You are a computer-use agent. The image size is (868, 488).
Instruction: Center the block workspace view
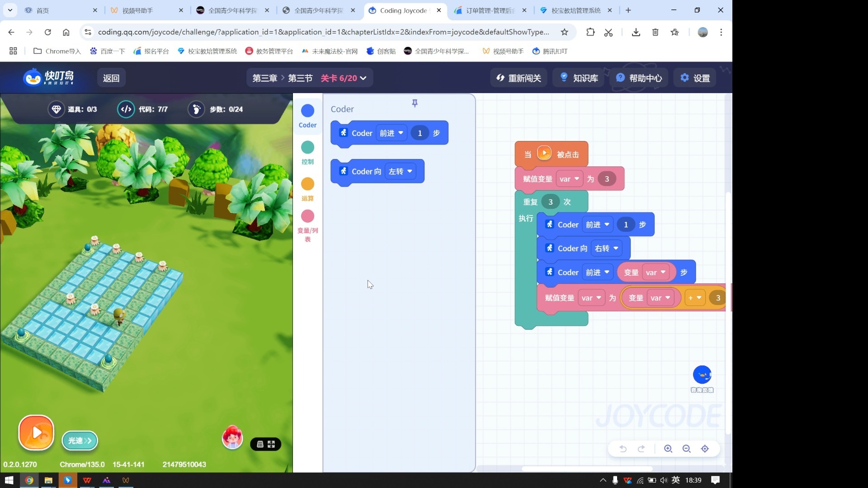click(705, 449)
